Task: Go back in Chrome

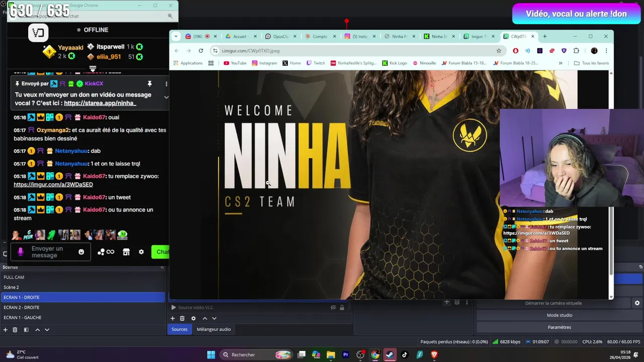Action: click(x=177, y=51)
